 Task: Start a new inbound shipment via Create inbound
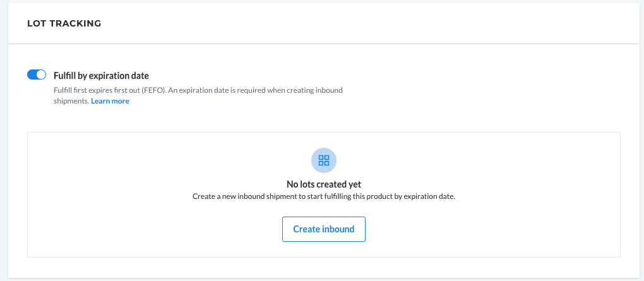coord(324,229)
